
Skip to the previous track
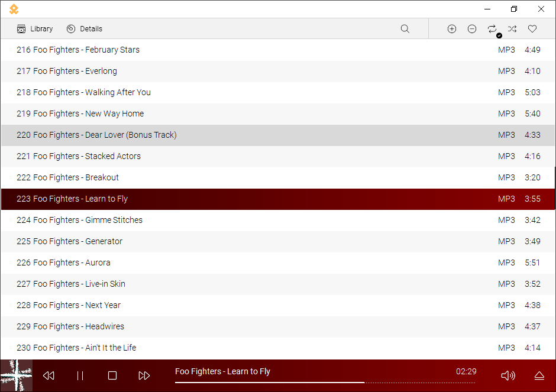[x=49, y=375]
